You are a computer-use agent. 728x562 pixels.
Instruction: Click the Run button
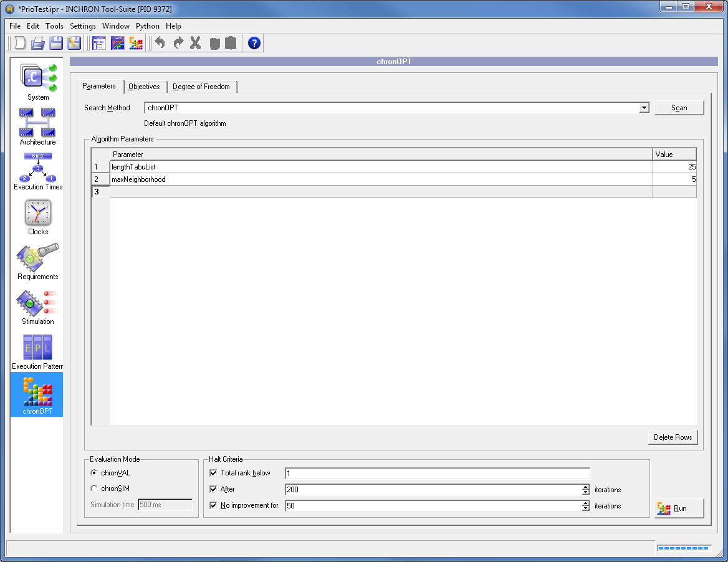[x=679, y=508]
